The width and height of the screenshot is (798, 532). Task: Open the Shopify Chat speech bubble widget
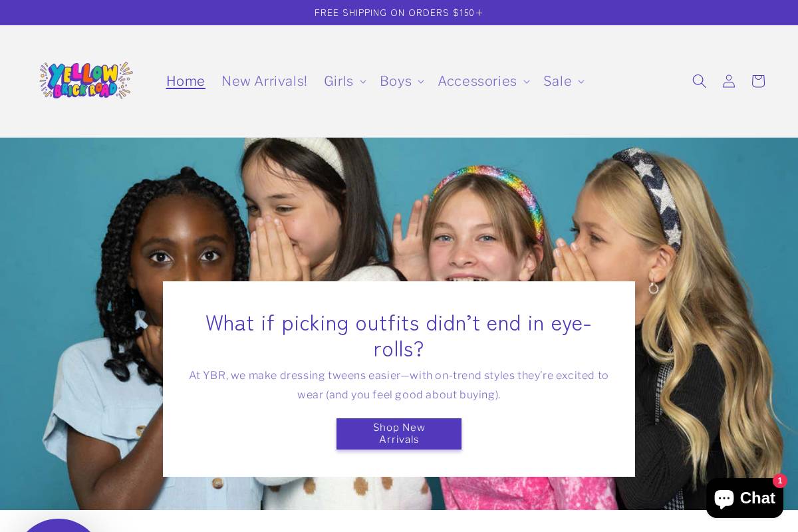pos(744,498)
